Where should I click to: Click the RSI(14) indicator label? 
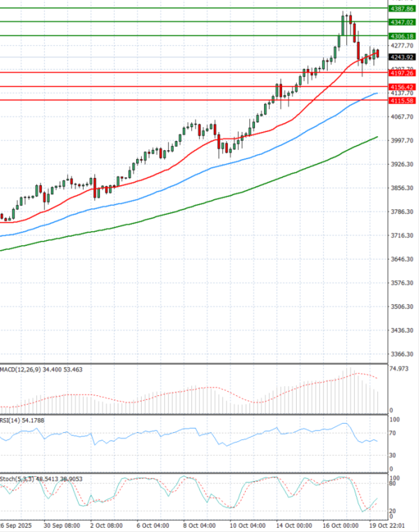(11, 421)
